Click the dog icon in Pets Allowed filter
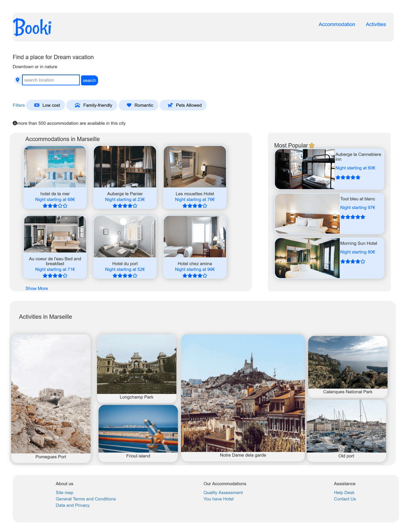This screenshot has width=413, height=532. [170, 105]
